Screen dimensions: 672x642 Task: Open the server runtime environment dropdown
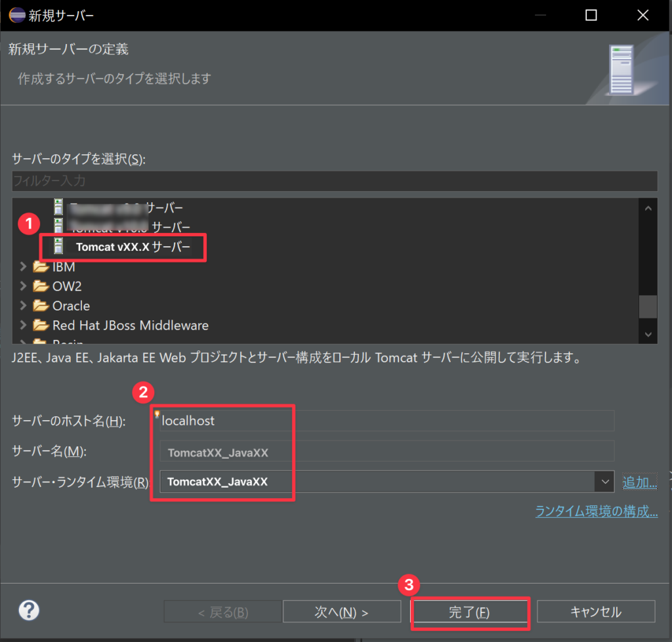point(604,482)
